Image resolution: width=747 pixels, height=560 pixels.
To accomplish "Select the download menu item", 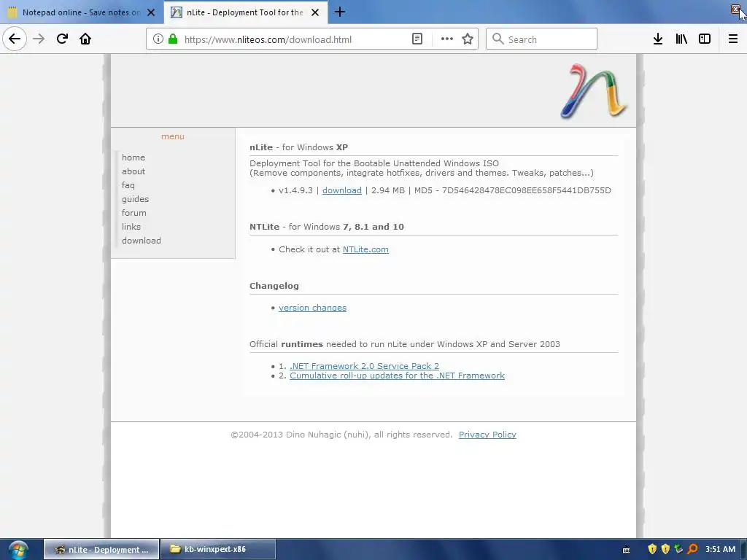I will pos(142,241).
